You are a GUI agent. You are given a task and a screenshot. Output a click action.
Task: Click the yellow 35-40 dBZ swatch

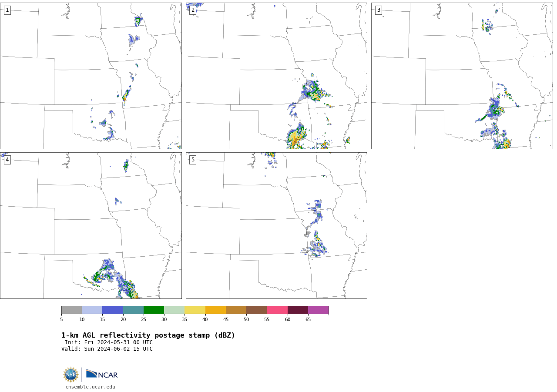pyautogui.click(x=195, y=310)
